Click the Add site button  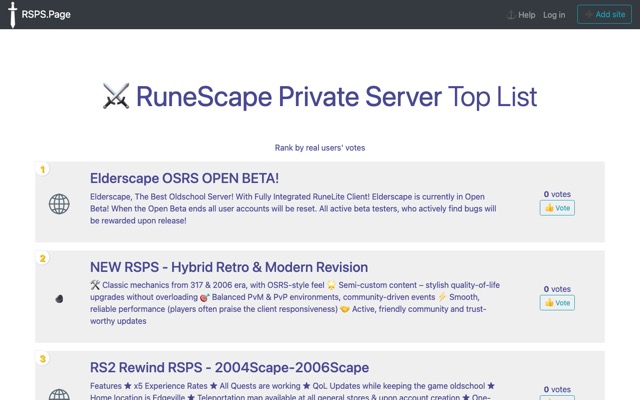pyautogui.click(x=604, y=14)
